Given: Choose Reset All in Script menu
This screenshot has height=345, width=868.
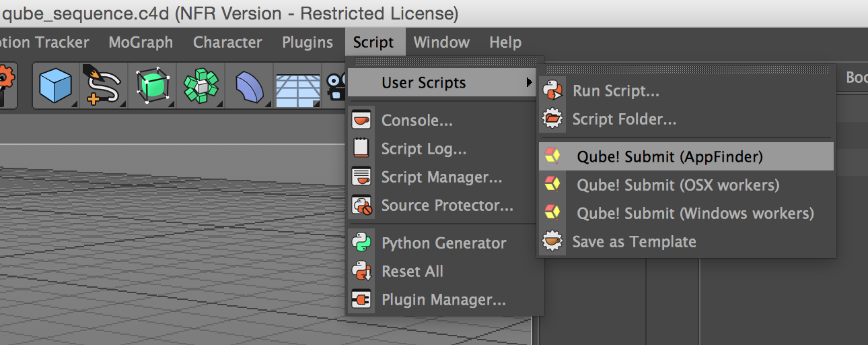Looking at the screenshot, I should (412, 272).
